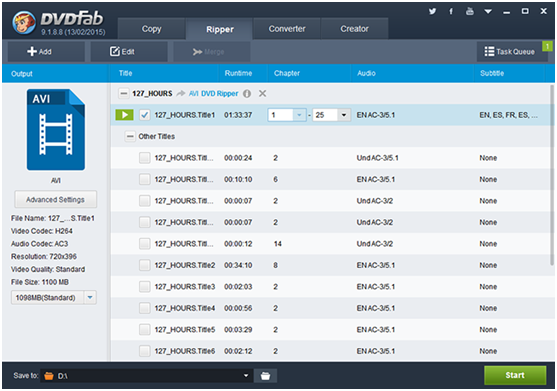The width and height of the screenshot is (557, 391).
Task: Preview 127_HOURS.Title1 with green play button
Action: click(x=124, y=115)
